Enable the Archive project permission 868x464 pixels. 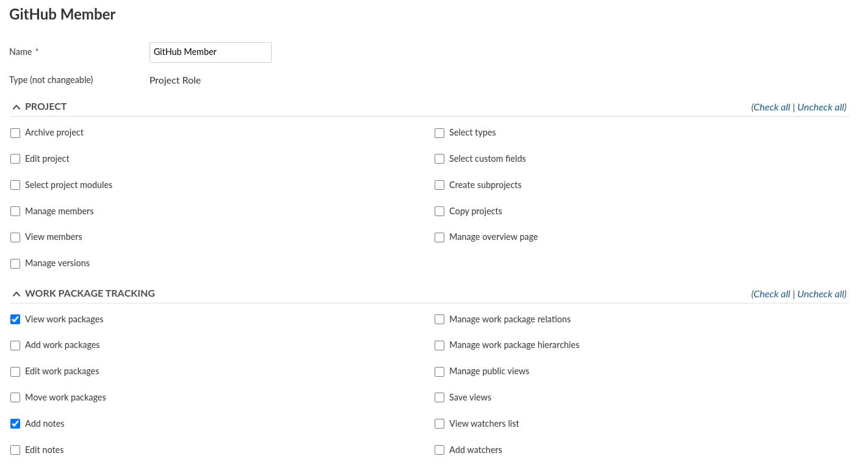15,133
